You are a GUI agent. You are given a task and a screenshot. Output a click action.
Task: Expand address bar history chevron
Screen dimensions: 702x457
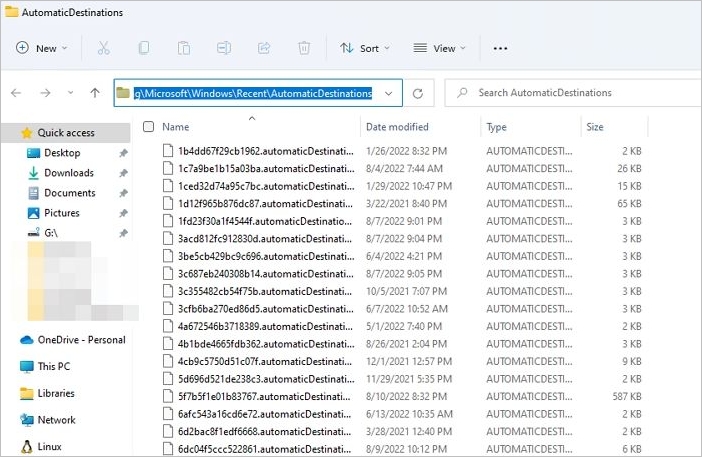click(x=388, y=93)
